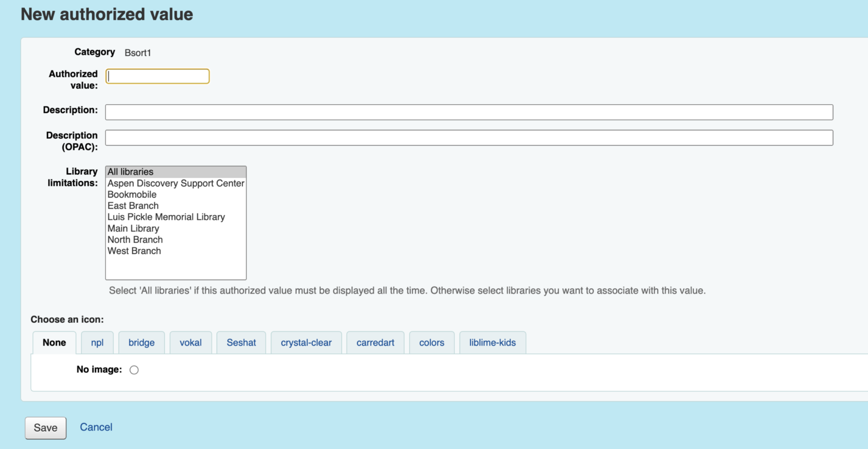Switch to the Seshat tab
868x449 pixels.
(x=241, y=343)
